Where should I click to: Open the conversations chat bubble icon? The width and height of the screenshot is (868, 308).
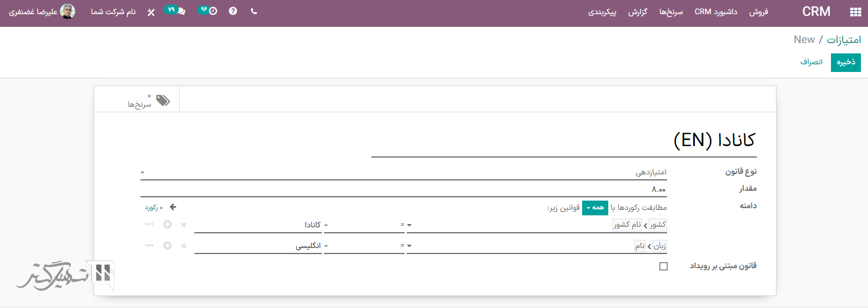click(181, 11)
